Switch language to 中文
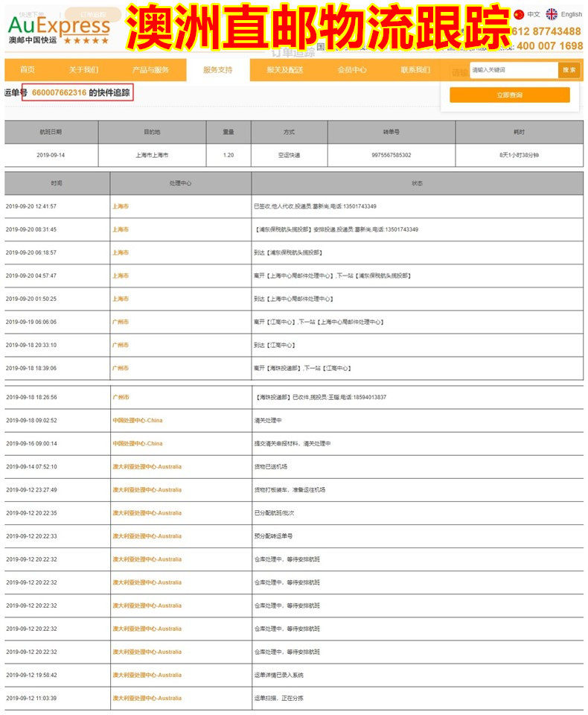This screenshot has width=588, height=715. [534, 15]
